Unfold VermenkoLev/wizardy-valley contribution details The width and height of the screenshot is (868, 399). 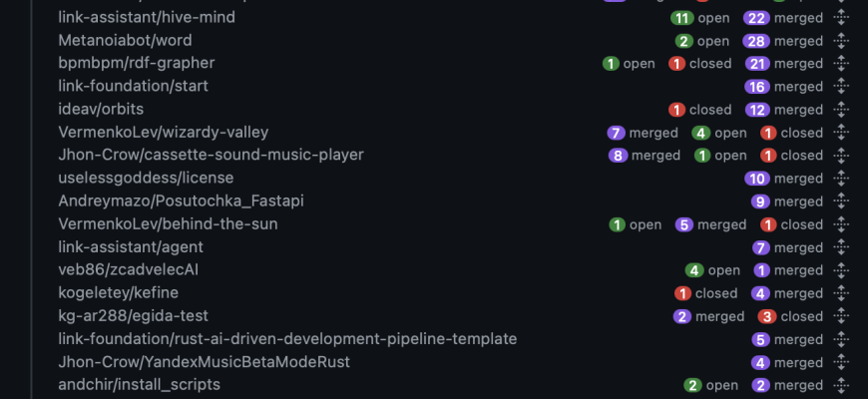(840, 133)
